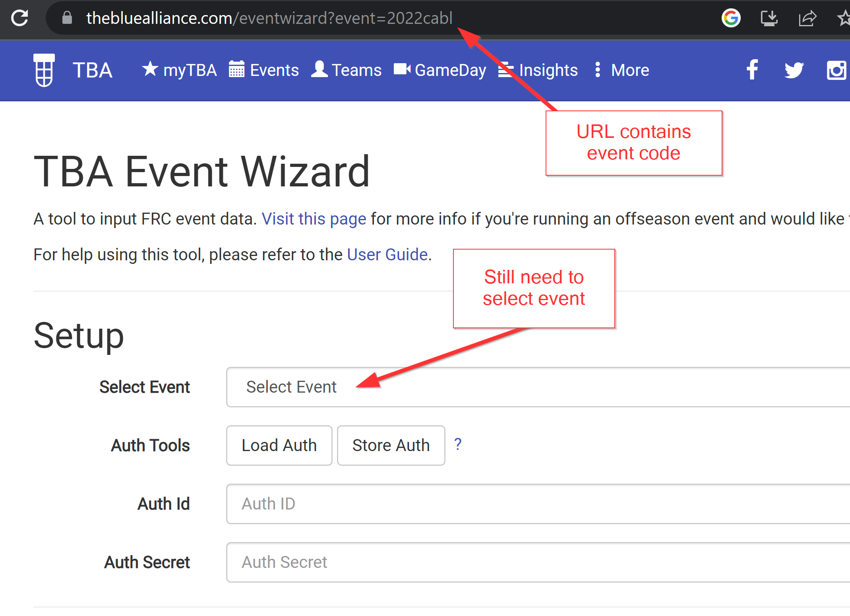The height and width of the screenshot is (616, 850).
Task: Select the myTBA star icon
Action: click(x=150, y=69)
